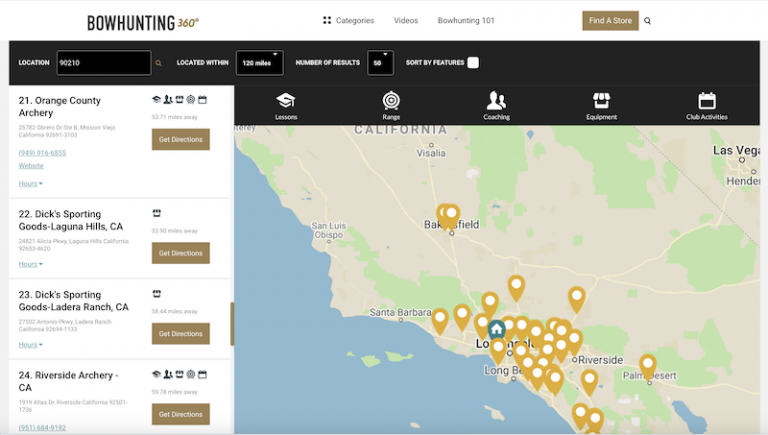Viewport: 768px width, 435px height.
Task: Select the map pin near Palm Desert
Action: [x=648, y=365]
